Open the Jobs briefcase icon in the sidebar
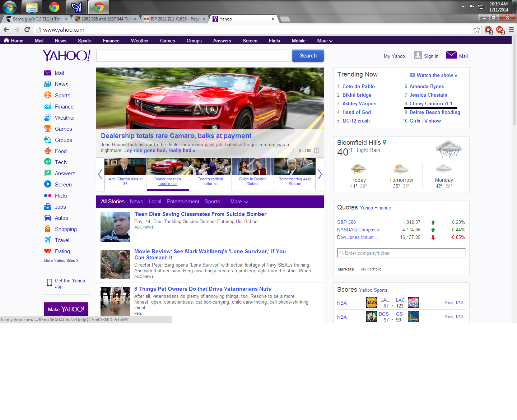Screen dimensions: 517x420 tap(48, 207)
